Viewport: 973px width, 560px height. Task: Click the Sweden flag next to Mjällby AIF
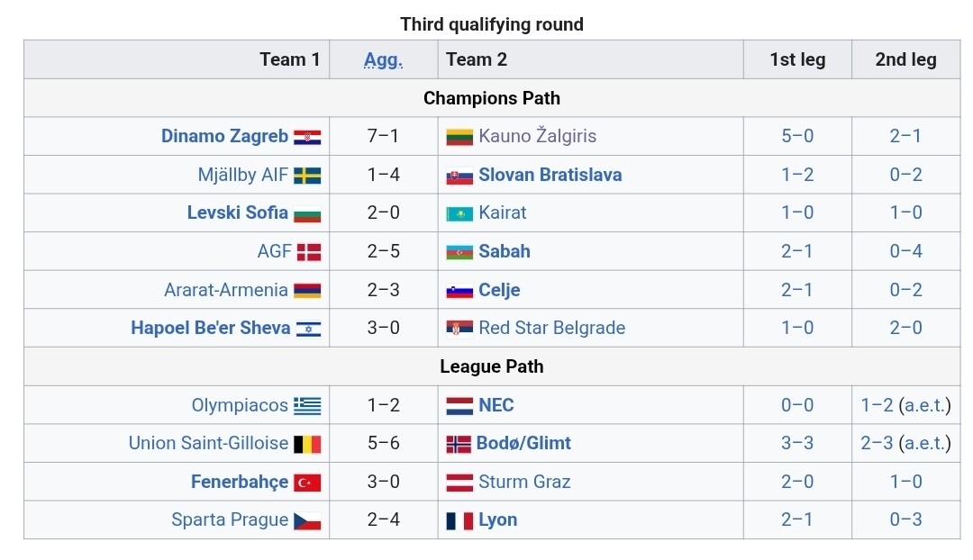(x=307, y=176)
